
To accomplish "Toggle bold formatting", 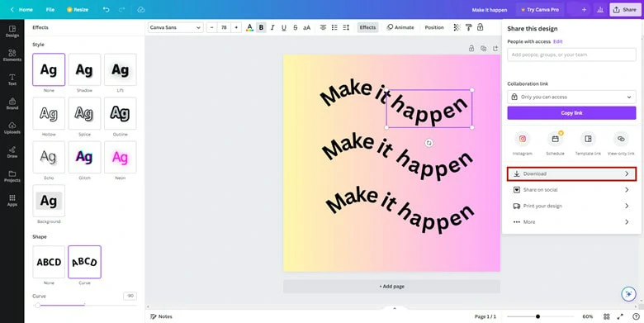I will [261, 27].
